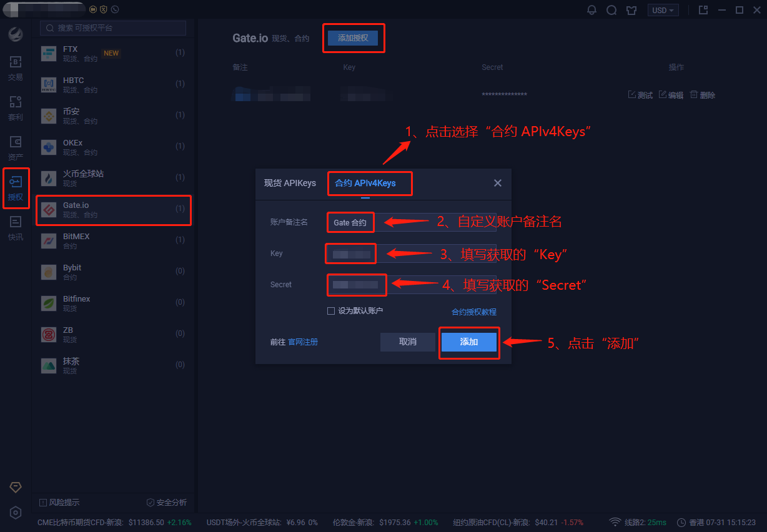Click the 备注 column header
The height and width of the screenshot is (532, 767).
click(x=240, y=67)
